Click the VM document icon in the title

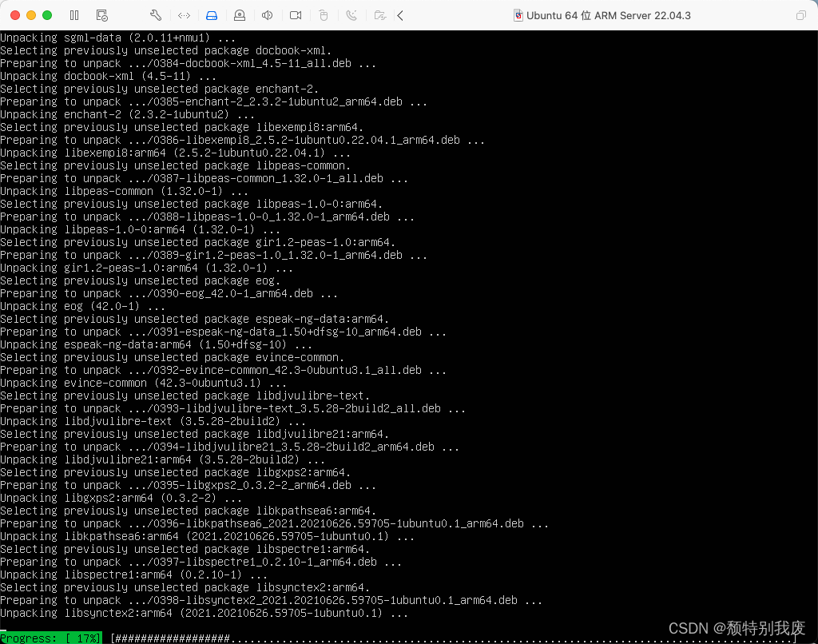518,16
